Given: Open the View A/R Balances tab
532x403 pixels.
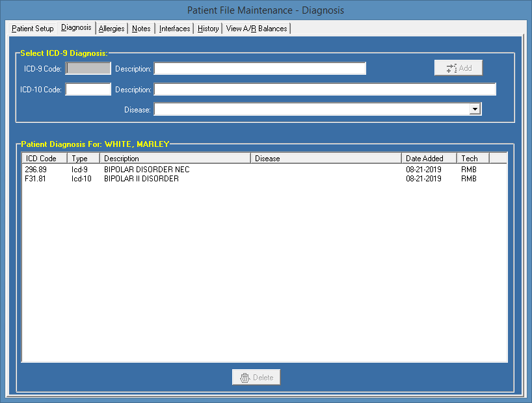Looking at the screenshot, I should [x=256, y=28].
